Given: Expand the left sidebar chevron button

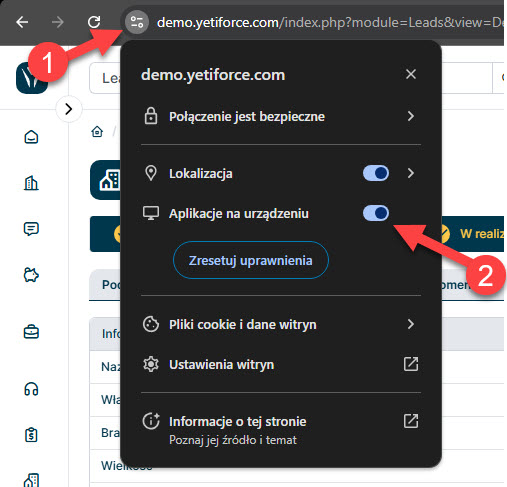Looking at the screenshot, I should 69,109.
